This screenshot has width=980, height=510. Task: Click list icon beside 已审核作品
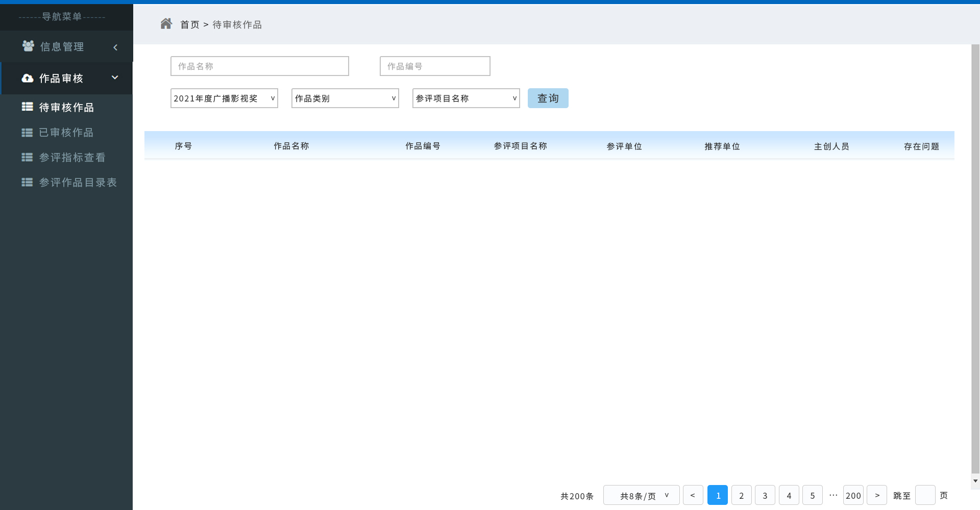27,133
